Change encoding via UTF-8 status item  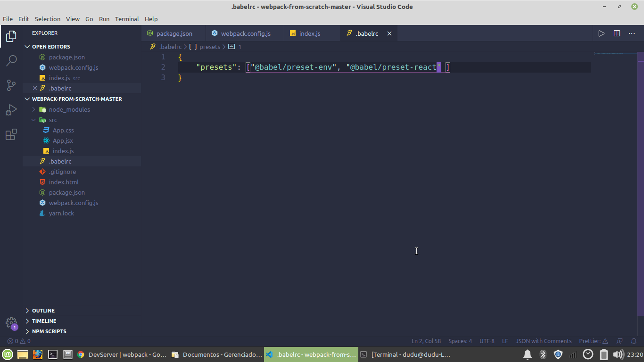click(x=487, y=341)
